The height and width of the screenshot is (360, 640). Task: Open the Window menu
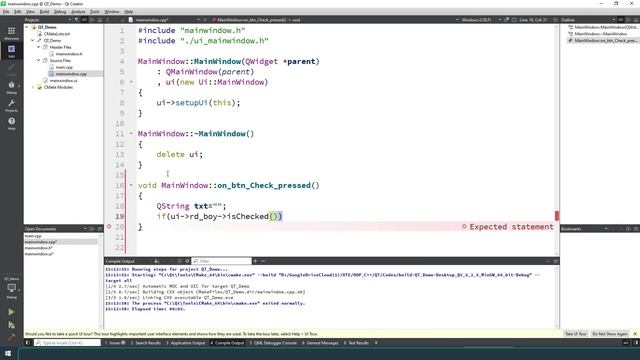111,12
